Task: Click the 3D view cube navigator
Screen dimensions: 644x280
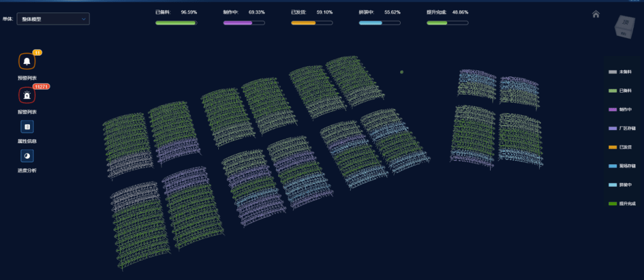Action: [624, 28]
